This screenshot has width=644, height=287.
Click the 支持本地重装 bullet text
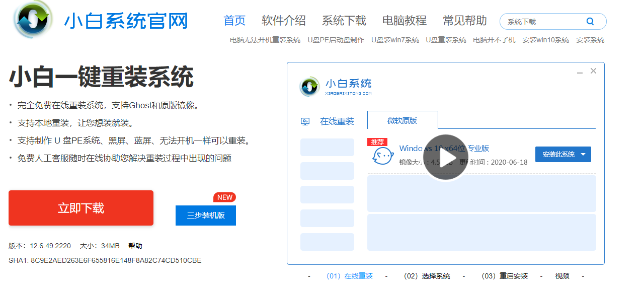pyautogui.click(x=75, y=123)
